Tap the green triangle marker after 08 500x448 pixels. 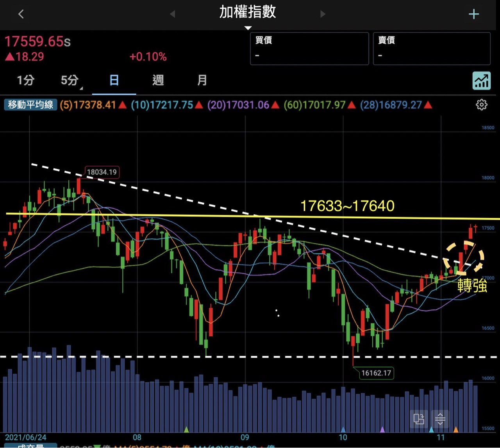[x=186, y=430]
